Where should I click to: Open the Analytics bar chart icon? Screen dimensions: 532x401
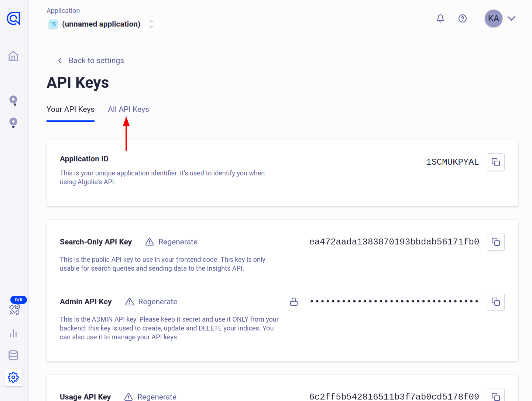pyautogui.click(x=13, y=333)
